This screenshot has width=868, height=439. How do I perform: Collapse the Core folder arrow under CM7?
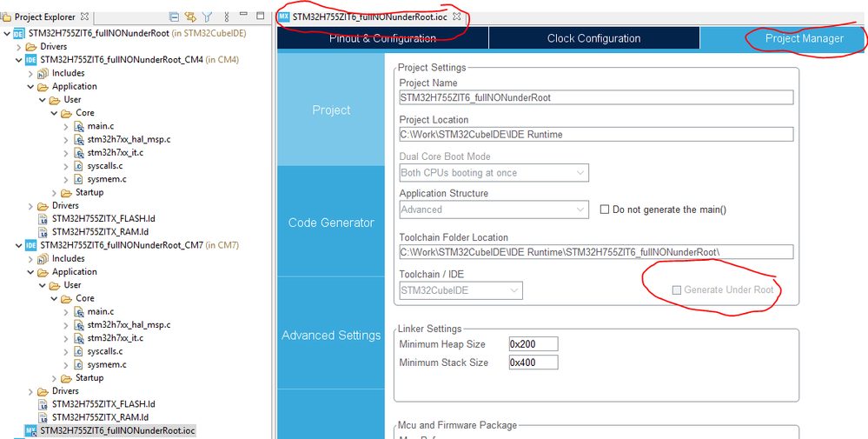54,298
